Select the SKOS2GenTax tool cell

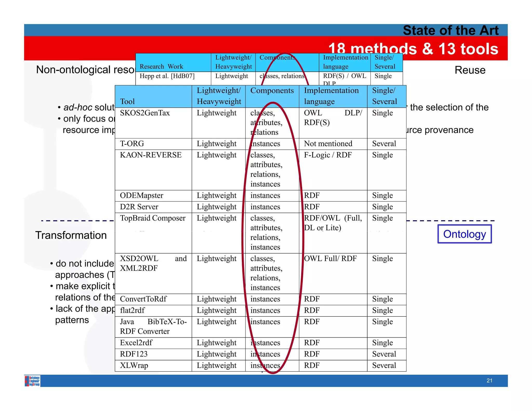[154, 123]
